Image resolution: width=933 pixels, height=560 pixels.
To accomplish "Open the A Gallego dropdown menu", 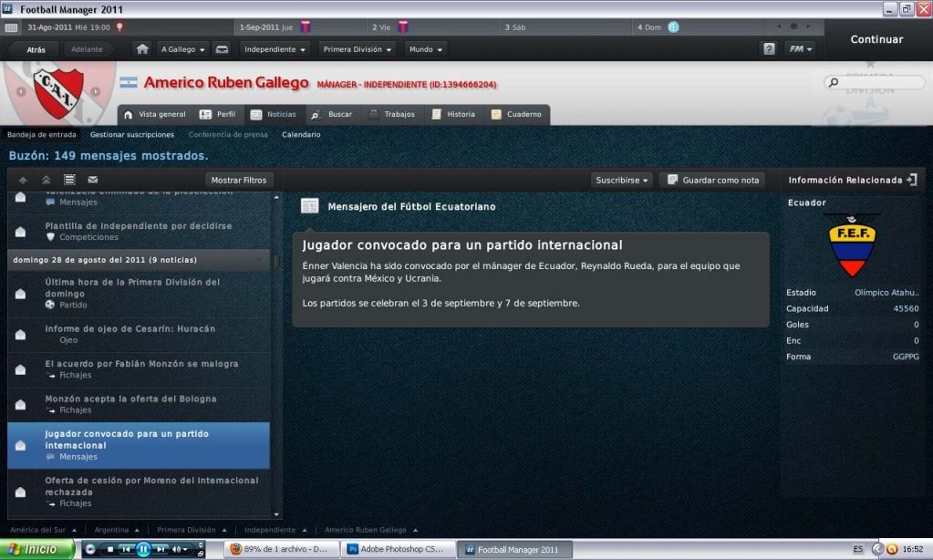I will 182,49.
